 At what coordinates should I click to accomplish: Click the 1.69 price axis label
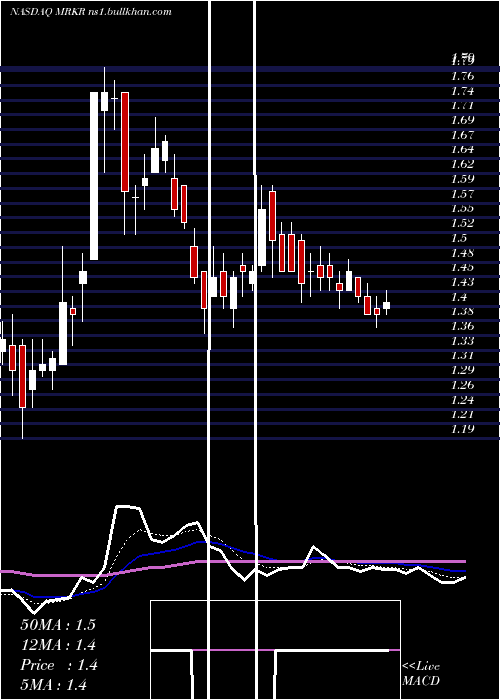click(x=462, y=120)
